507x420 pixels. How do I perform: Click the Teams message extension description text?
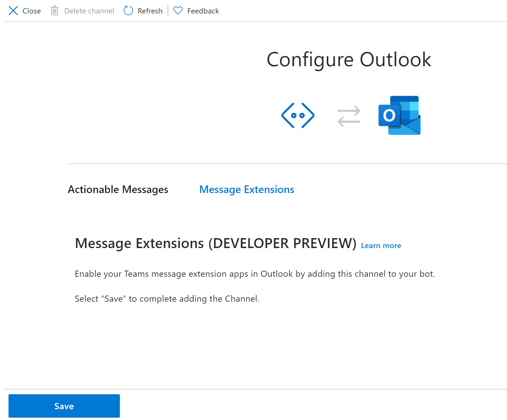click(255, 274)
